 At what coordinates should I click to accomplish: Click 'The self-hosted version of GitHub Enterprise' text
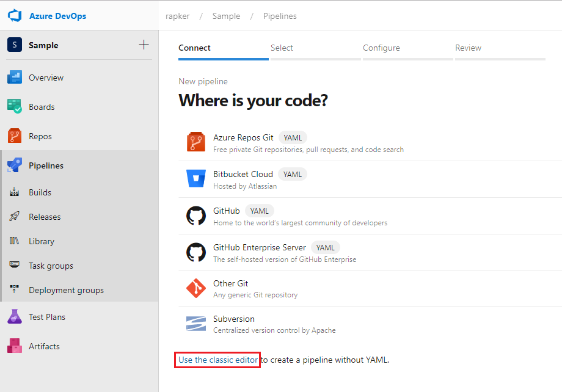coord(285,260)
